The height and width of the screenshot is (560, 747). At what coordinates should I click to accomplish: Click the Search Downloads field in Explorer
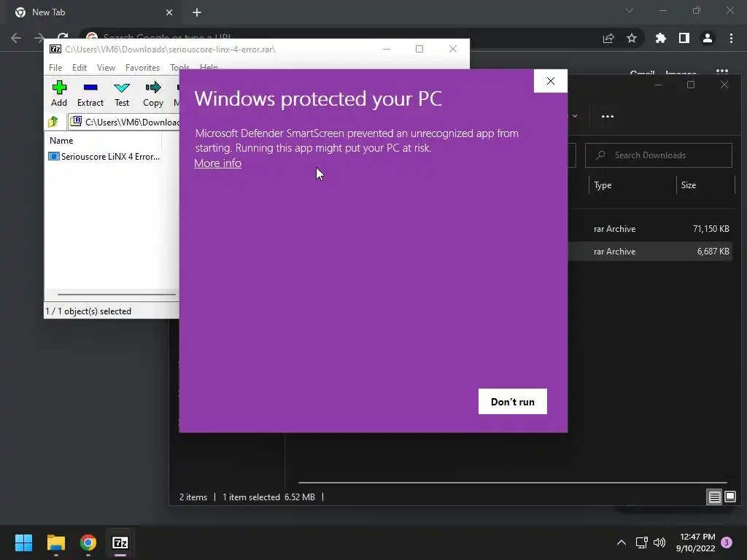(659, 155)
